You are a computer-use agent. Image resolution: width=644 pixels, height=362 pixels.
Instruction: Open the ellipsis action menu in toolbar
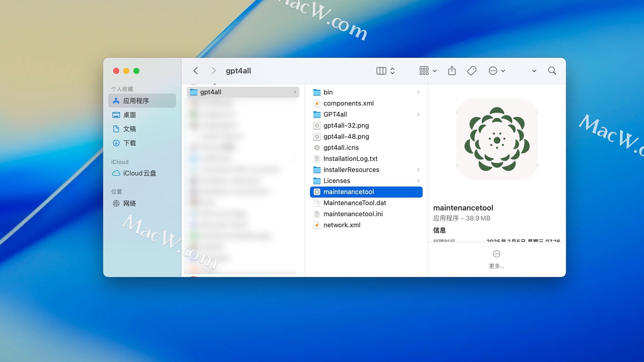493,71
